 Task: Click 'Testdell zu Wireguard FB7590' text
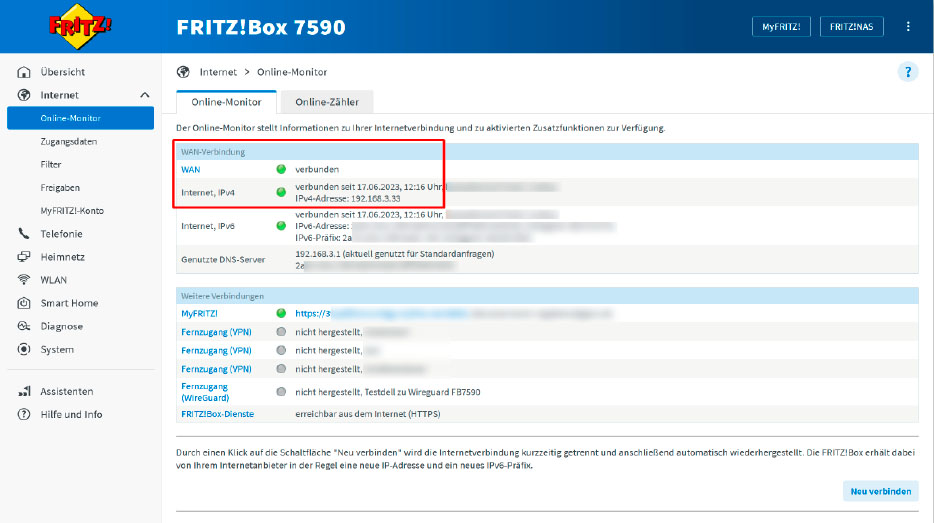point(422,392)
